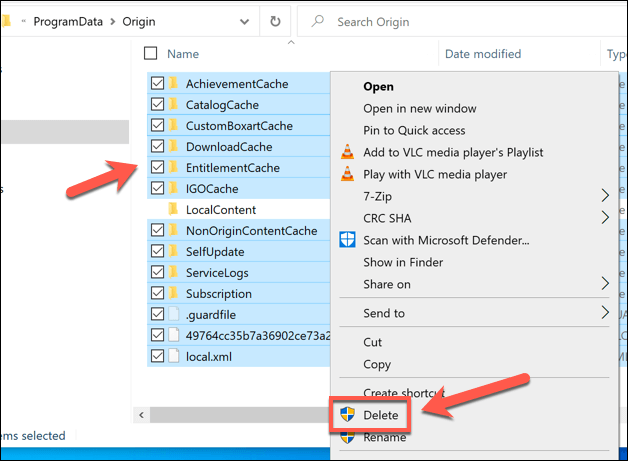The width and height of the screenshot is (628, 461).
Task: Click the local.xml file icon
Action: pos(174,356)
